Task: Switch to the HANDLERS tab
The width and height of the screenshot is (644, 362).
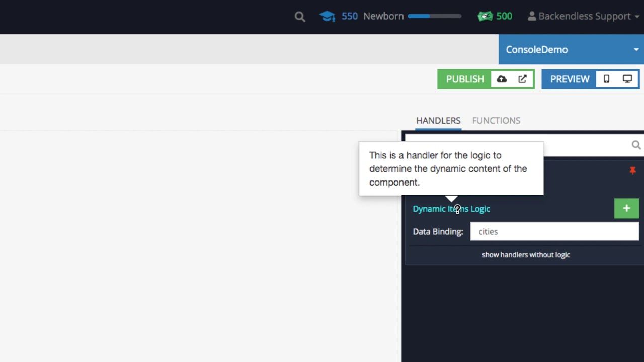Action: click(x=438, y=121)
